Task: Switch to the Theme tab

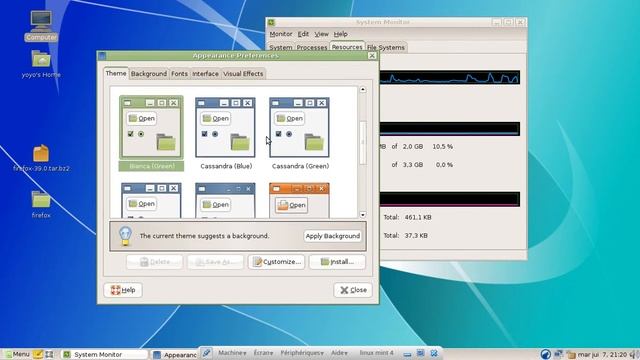Action: (x=116, y=73)
